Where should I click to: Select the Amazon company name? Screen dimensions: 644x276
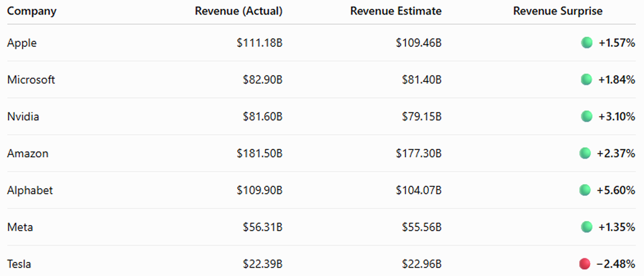28,153
